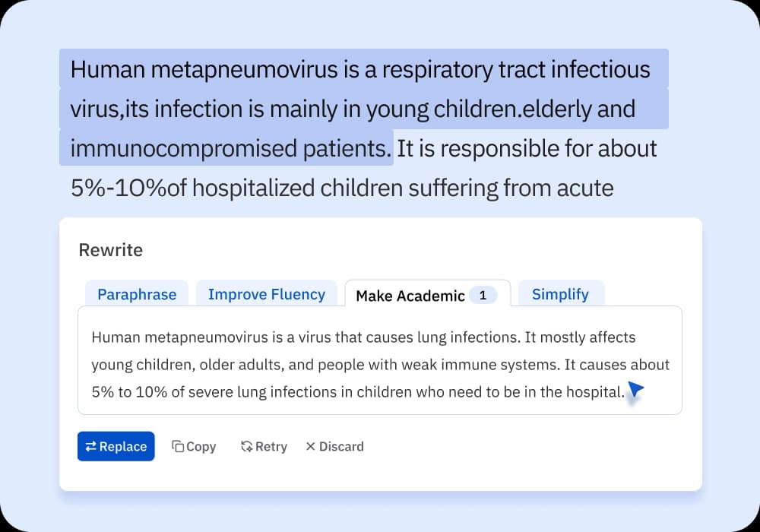
Task: Click the Copy label
Action: [201, 447]
